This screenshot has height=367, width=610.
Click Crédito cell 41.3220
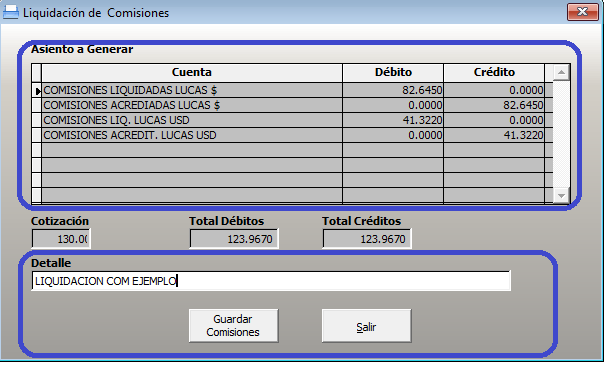(494, 135)
